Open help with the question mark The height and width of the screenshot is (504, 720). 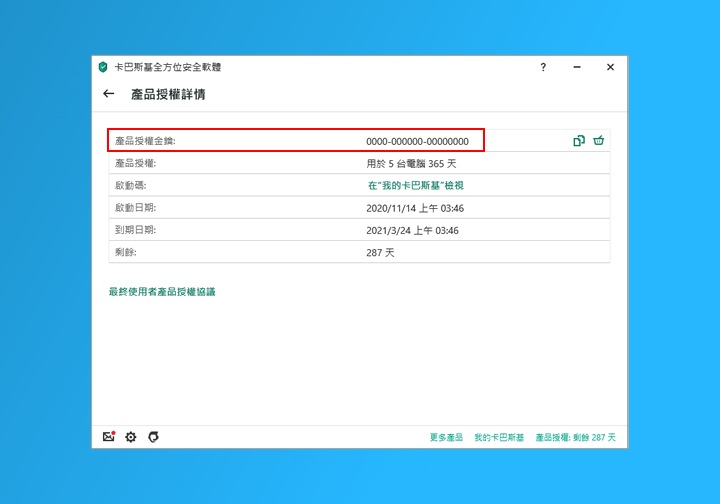pyautogui.click(x=543, y=67)
